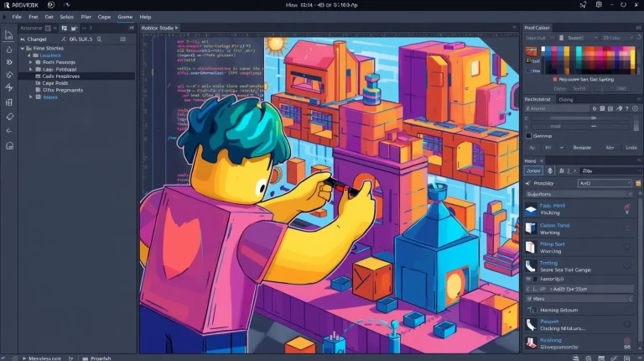
Task: Open the dome icon at the bottom of the left sidebar
Action: (x=9, y=146)
